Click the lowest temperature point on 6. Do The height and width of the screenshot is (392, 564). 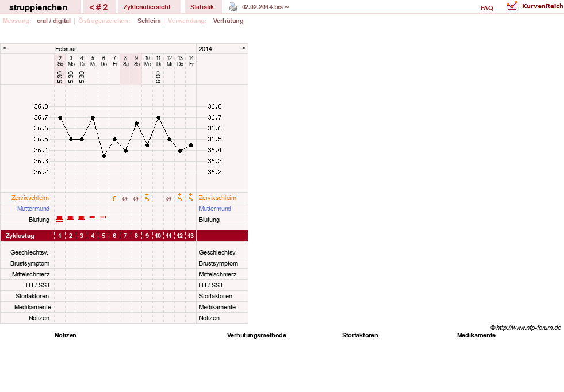pos(103,156)
